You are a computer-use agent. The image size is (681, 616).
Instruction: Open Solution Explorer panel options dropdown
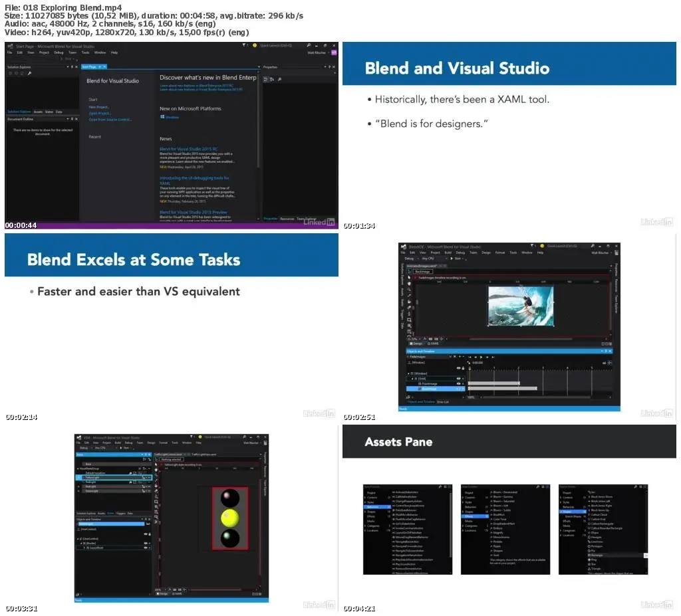tap(68, 67)
